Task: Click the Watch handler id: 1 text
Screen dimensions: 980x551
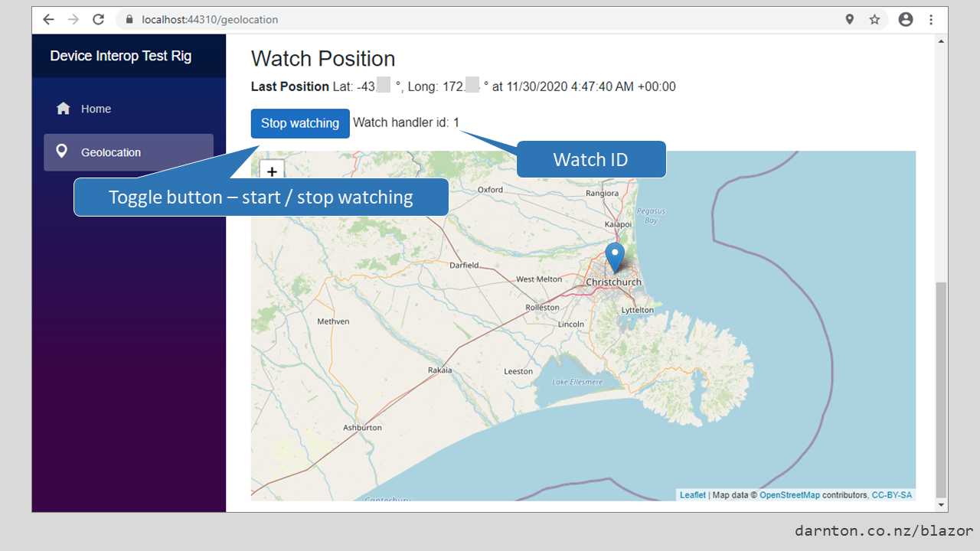Action: [x=407, y=122]
